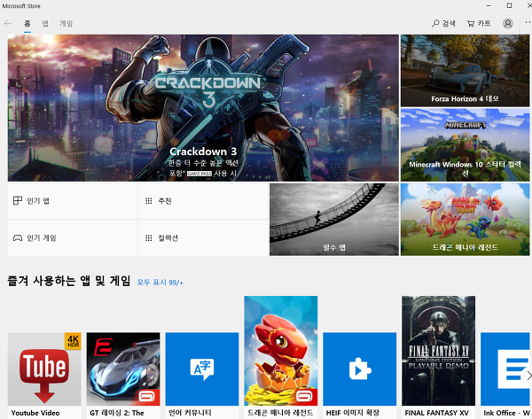
Task: Switch to the 앱 tab
Action: (45, 23)
